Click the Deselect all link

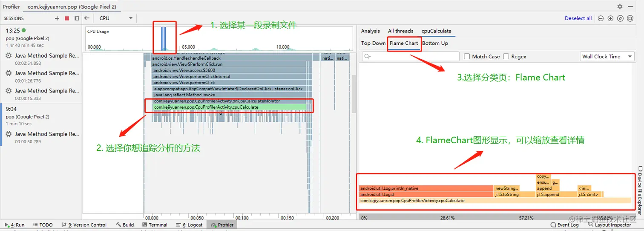[x=578, y=18]
